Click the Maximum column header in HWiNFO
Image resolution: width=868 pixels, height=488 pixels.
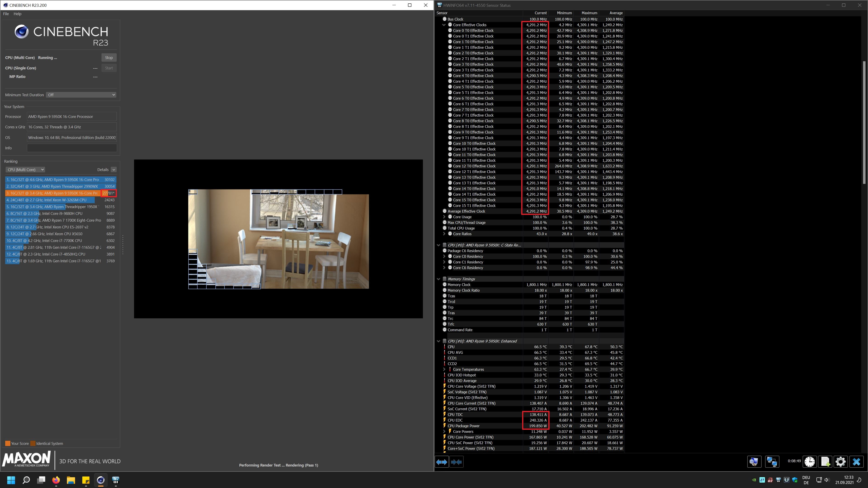point(586,13)
